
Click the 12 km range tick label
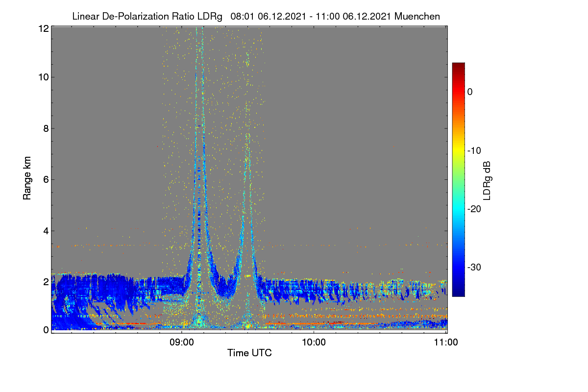tap(43, 28)
